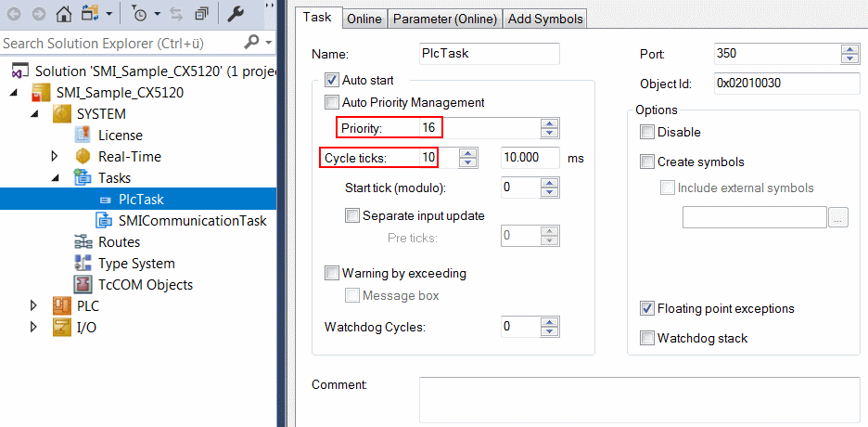Viewport: 868px width, 427px height.
Task: Select SMICommunicationTask in the tree
Action: tap(192, 220)
